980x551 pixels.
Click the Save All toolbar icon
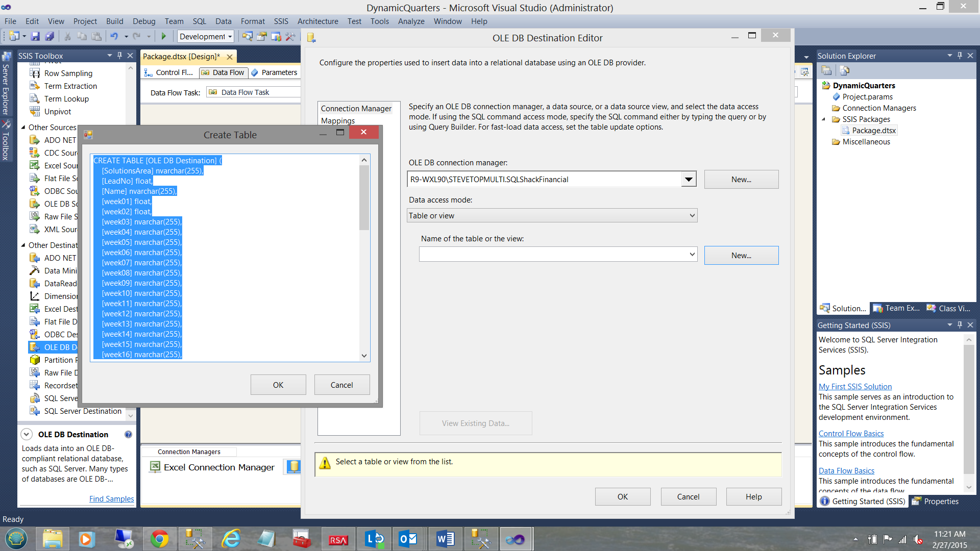50,36
